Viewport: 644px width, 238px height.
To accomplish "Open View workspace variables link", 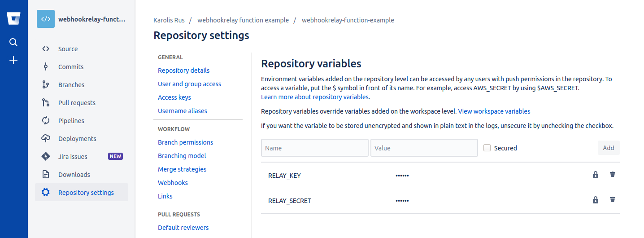I will tap(494, 111).
